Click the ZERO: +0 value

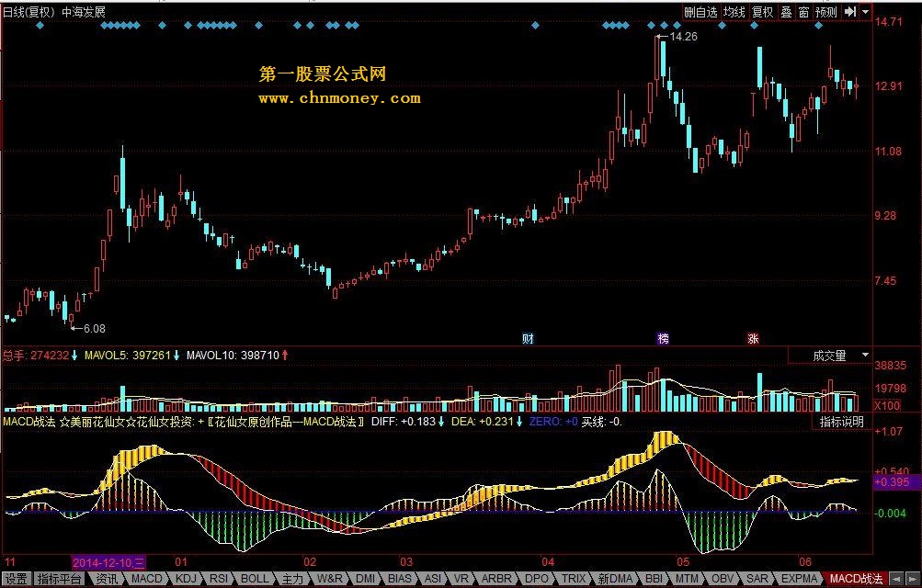(x=552, y=422)
